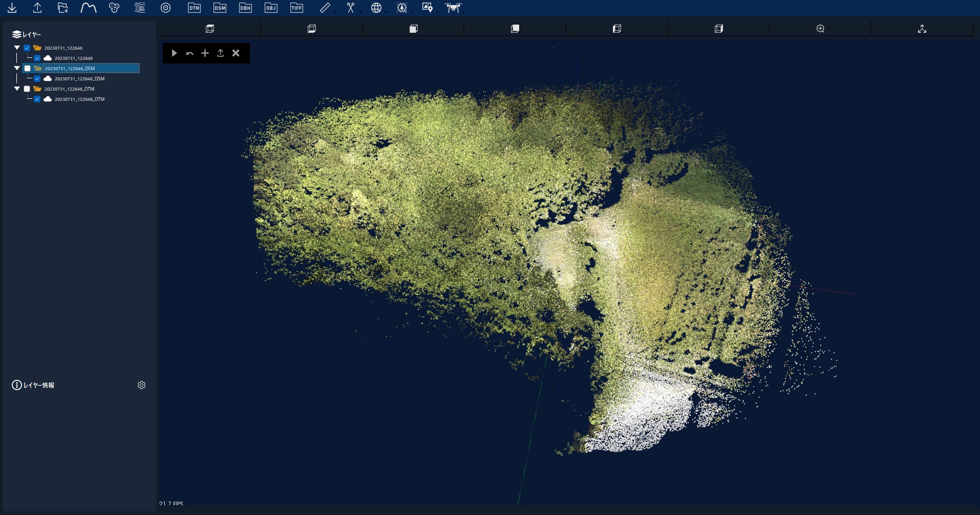The image size is (980, 515).
Task: Open layer info settings gear
Action: pyautogui.click(x=142, y=385)
